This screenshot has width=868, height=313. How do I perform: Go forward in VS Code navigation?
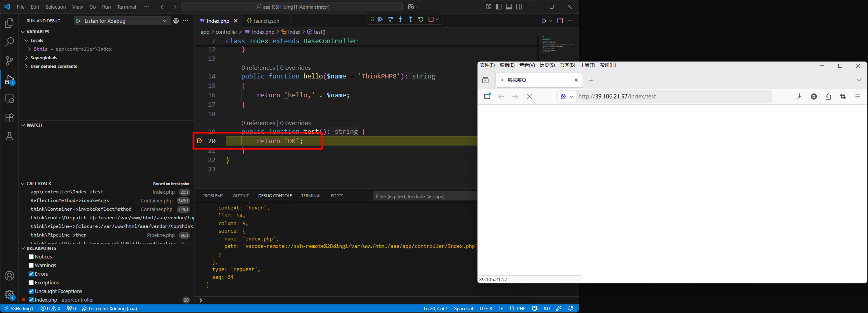click(174, 7)
